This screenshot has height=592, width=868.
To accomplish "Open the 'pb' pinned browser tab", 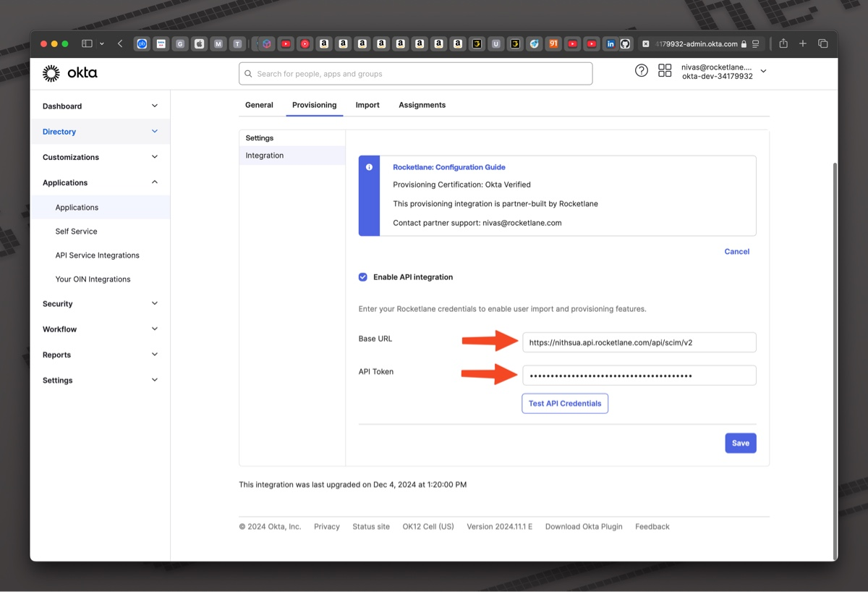I will click(142, 43).
